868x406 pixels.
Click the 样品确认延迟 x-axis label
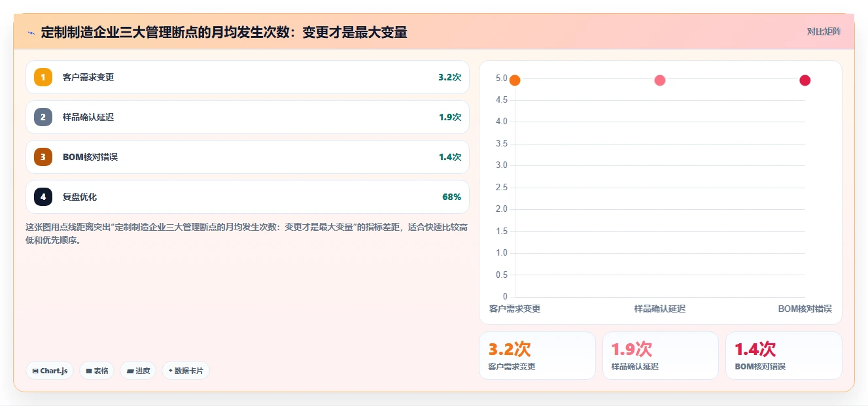pos(660,309)
